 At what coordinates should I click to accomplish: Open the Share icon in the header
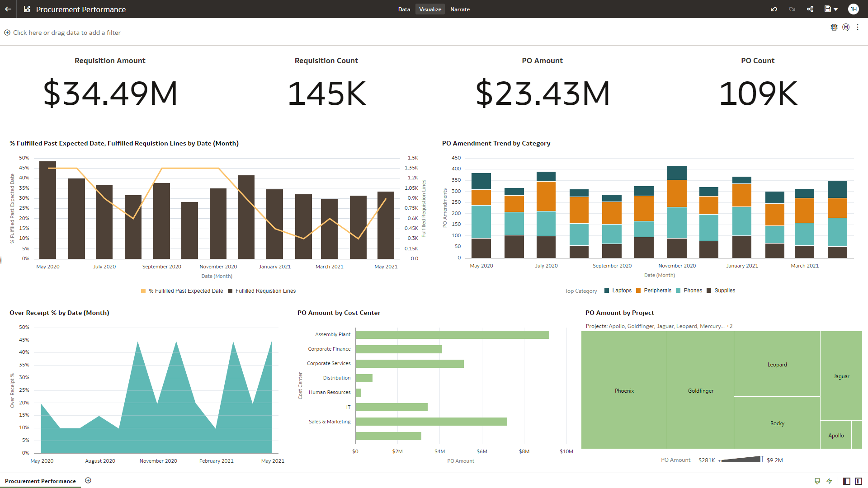810,9
